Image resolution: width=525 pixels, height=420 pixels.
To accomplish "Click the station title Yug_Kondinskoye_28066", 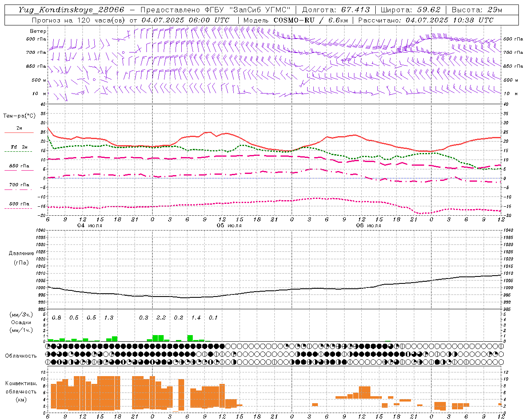I will click(x=71, y=10).
